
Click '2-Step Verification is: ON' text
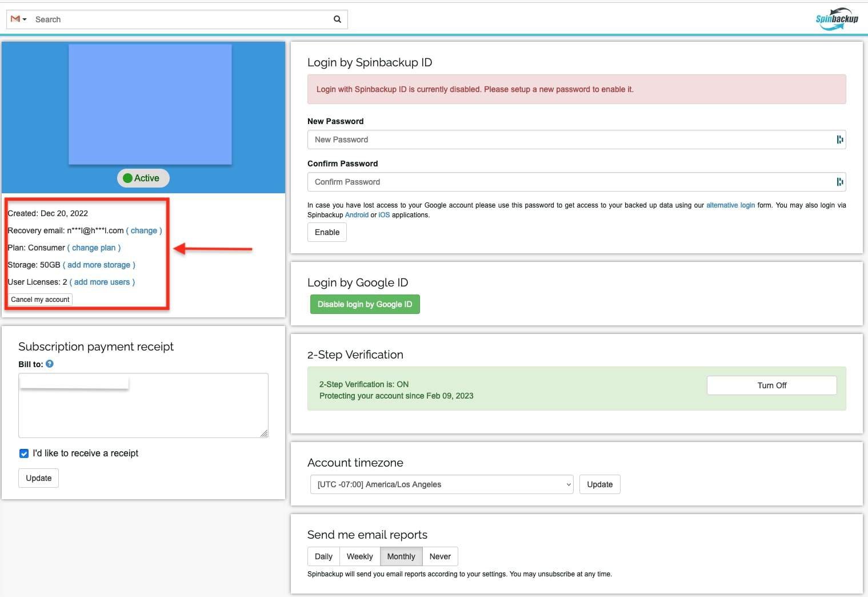[x=364, y=384]
